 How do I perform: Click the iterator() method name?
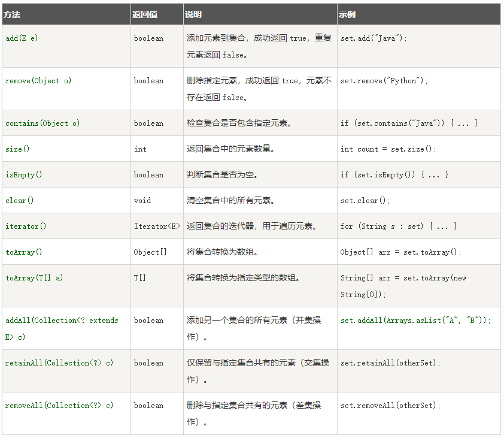point(26,226)
